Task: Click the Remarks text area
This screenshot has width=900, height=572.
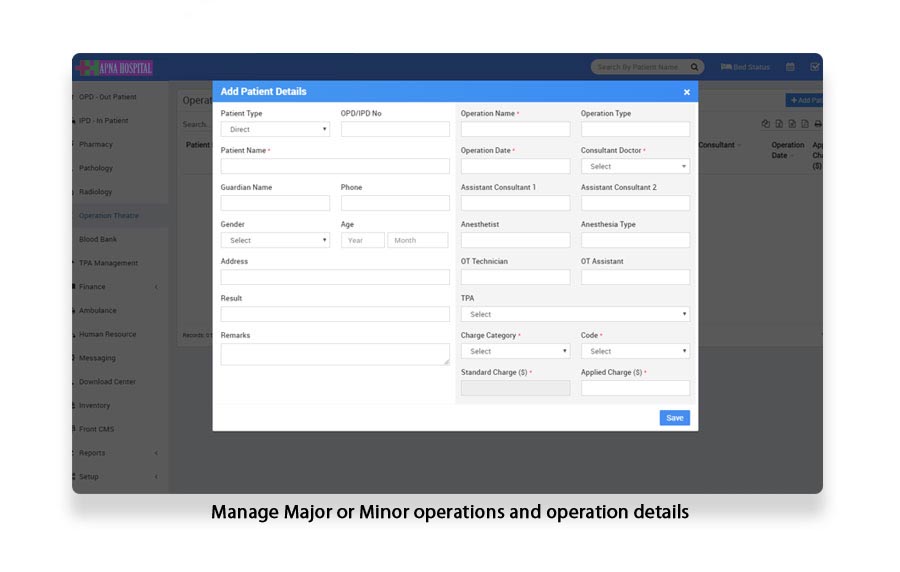Action: [x=335, y=354]
